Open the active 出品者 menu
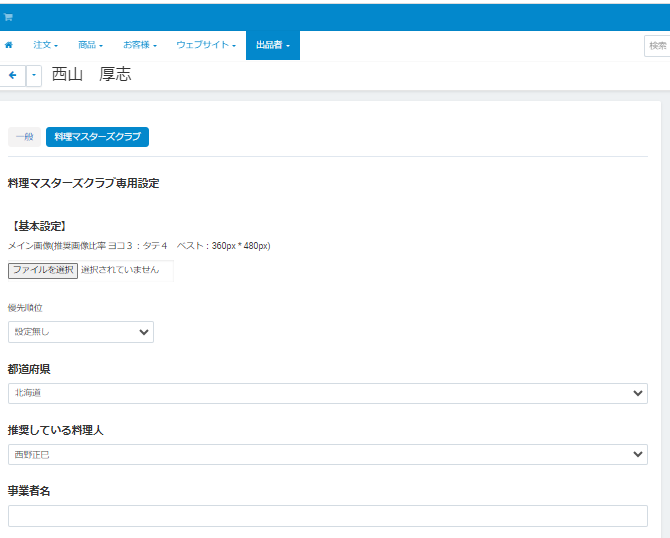 (272, 46)
